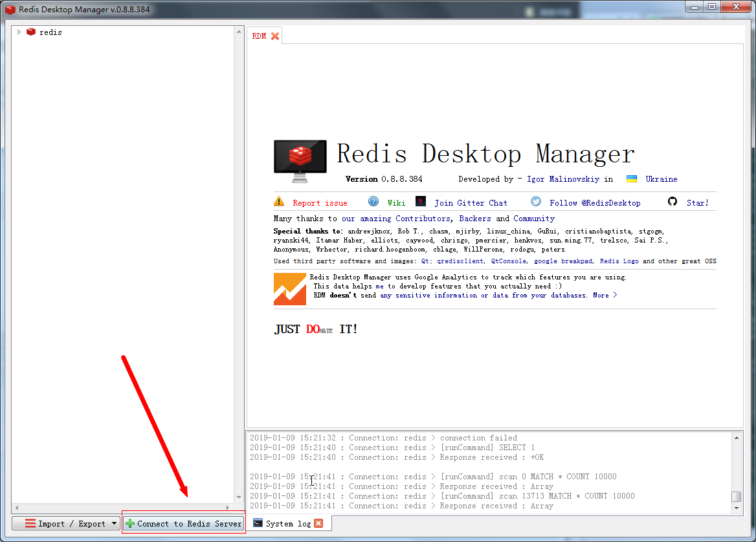Image resolution: width=756 pixels, height=542 pixels.
Task: Click the warning icon beside Report issue
Action: [x=280, y=202]
